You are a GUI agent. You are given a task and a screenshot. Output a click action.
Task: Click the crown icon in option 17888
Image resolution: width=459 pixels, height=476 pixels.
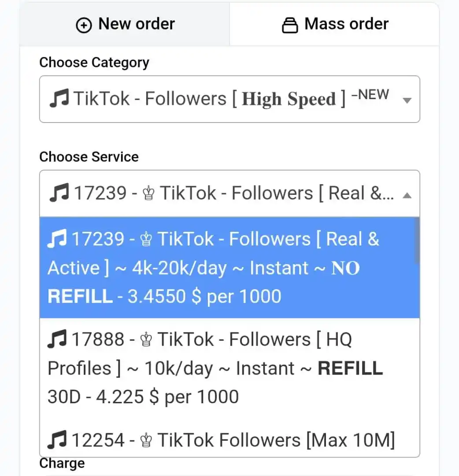[146, 340]
